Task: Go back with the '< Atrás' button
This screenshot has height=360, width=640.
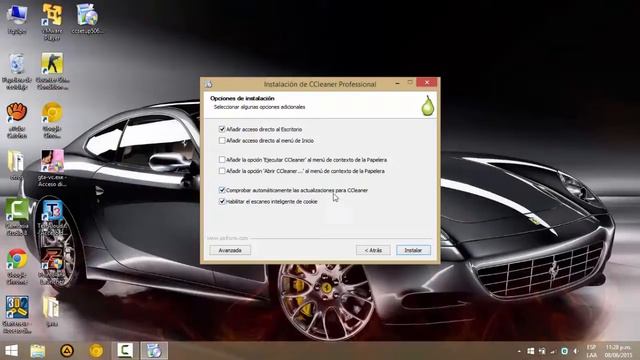Action: click(x=373, y=250)
